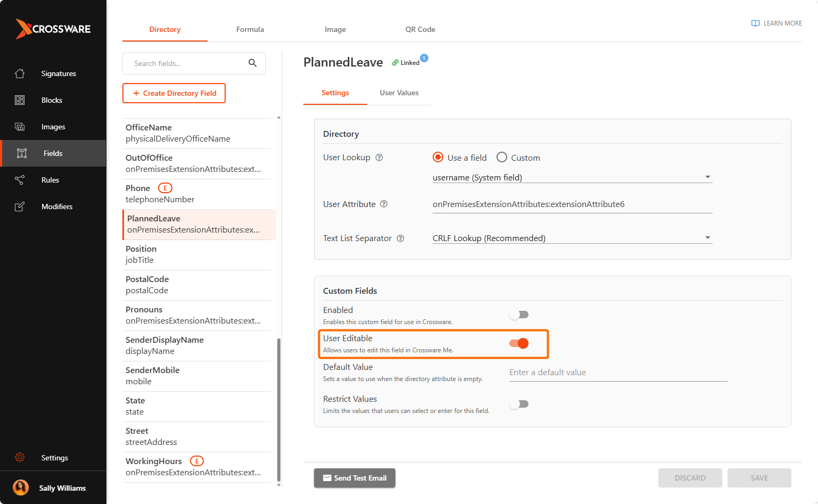Toggle the Enabled custom field switch
The image size is (818, 504).
519,315
